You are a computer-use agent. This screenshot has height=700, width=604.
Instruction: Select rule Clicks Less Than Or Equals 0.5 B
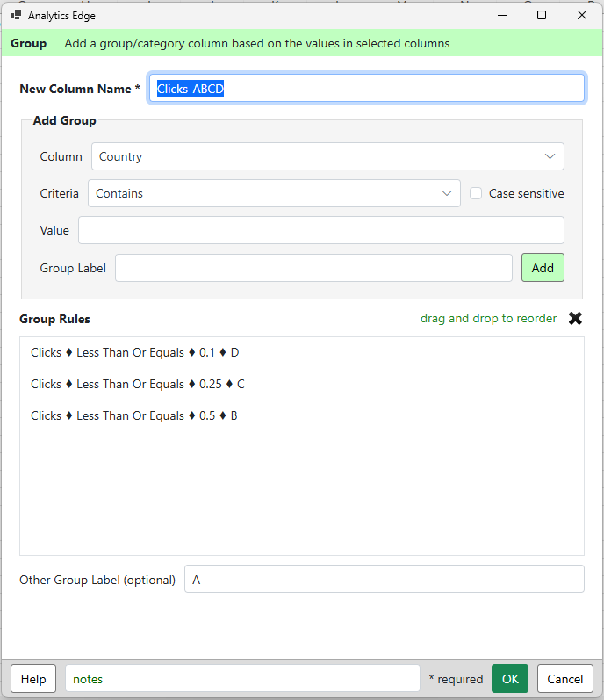[133, 416]
